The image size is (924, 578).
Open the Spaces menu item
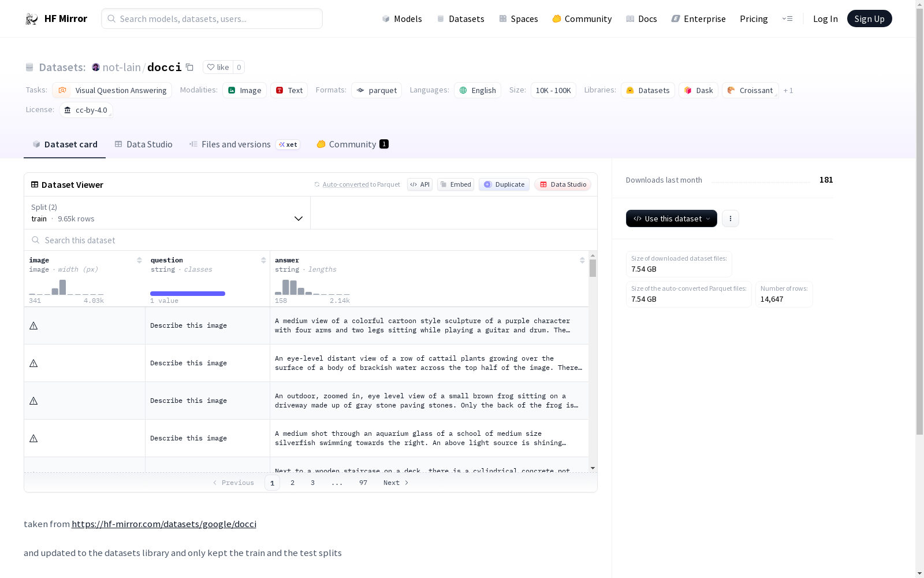point(519,19)
